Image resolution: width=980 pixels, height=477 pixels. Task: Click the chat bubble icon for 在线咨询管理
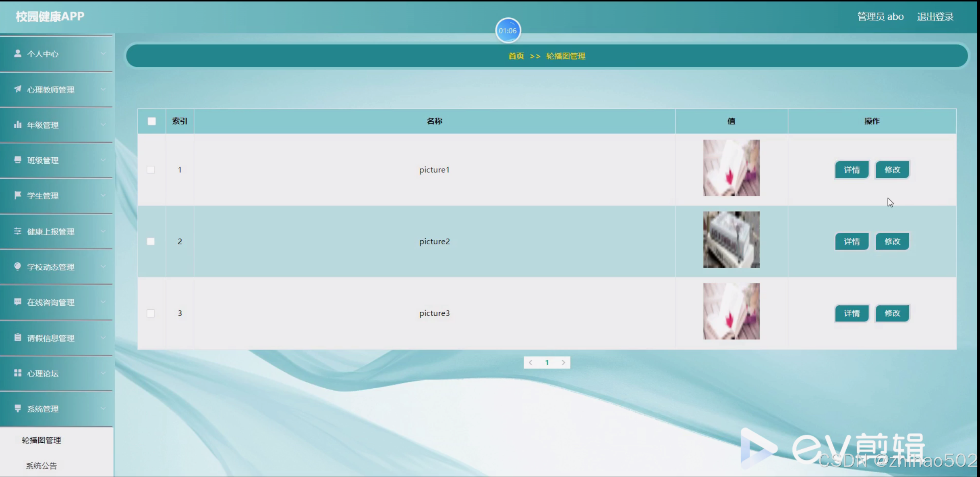(x=17, y=302)
